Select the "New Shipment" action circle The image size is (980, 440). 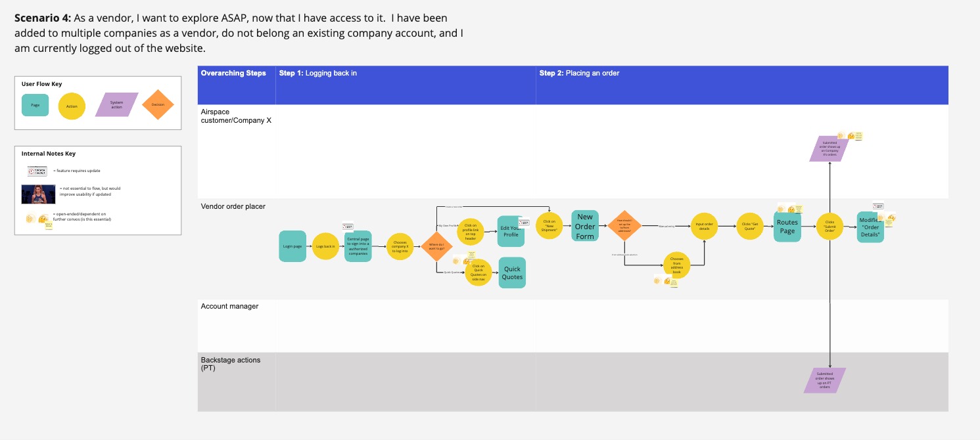coord(549,226)
